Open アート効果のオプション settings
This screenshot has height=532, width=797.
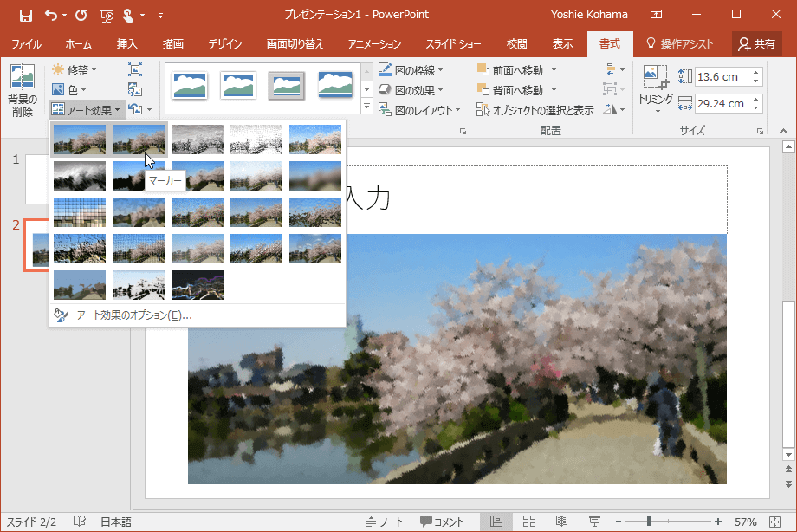[134, 315]
